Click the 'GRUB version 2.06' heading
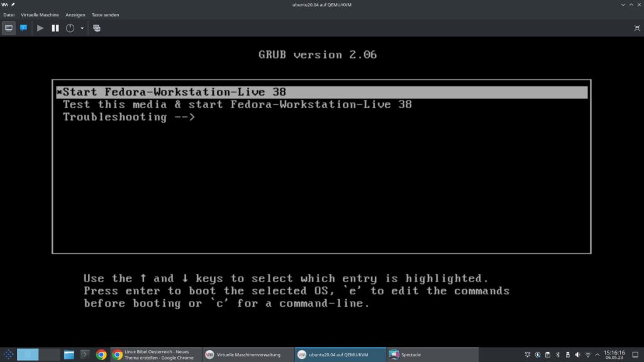 318,55
